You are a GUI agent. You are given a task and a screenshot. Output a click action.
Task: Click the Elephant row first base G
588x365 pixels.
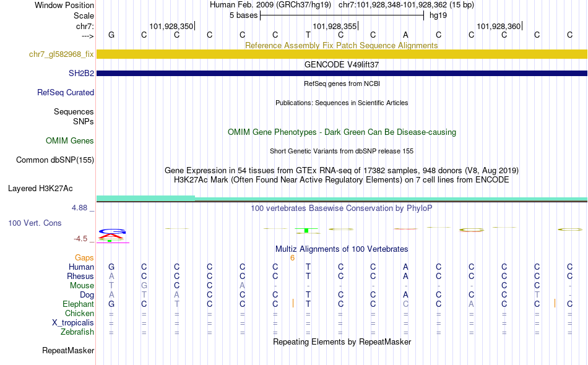[111, 304]
